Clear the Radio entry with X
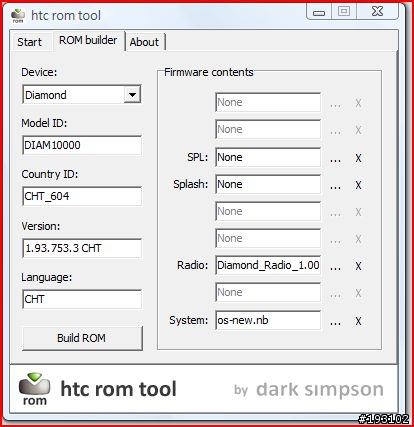The height and width of the screenshot is (427, 414). (x=358, y=266)
